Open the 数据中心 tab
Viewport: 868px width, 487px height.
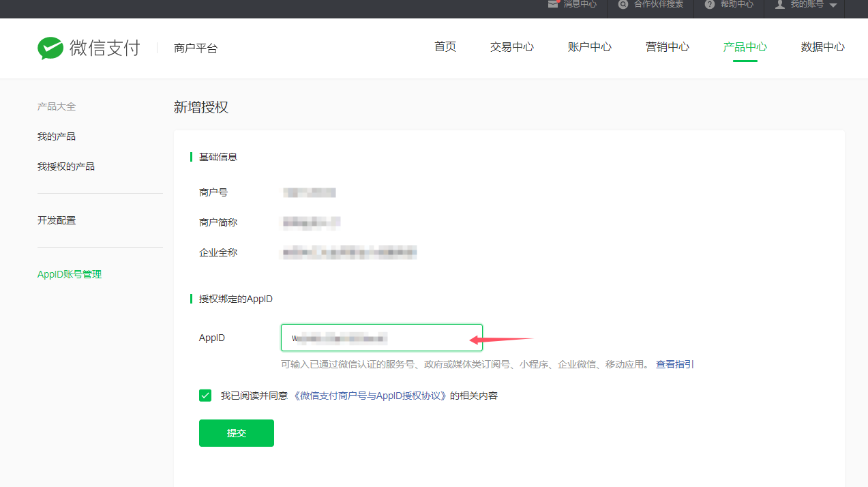pos(823,47)
